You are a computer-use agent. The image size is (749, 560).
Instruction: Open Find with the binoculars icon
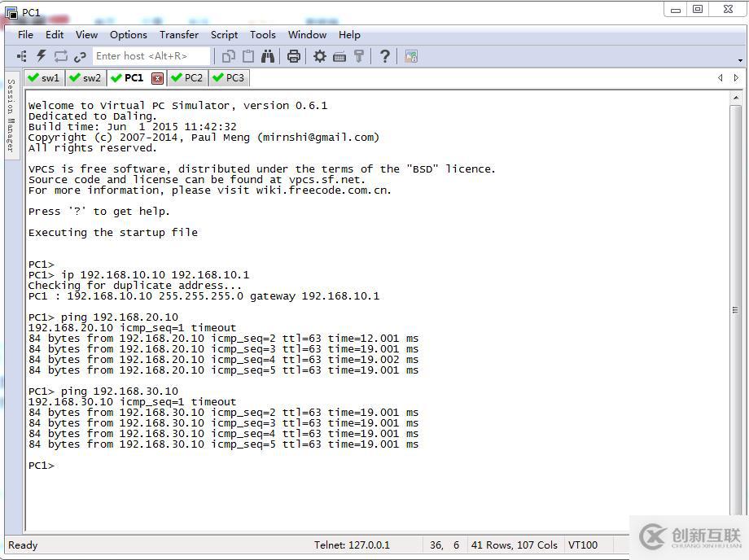click(x=268, y=56)
